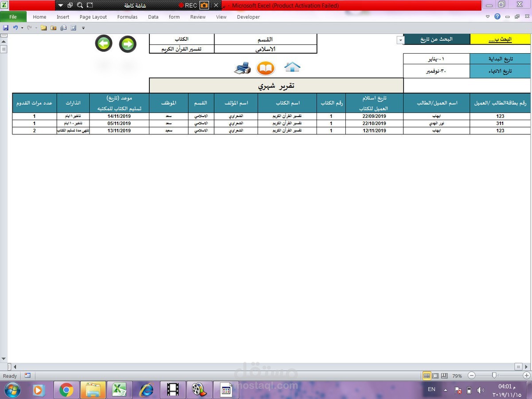Open the form ribbon tab
532x399 pixels.
tap(174, 17)
